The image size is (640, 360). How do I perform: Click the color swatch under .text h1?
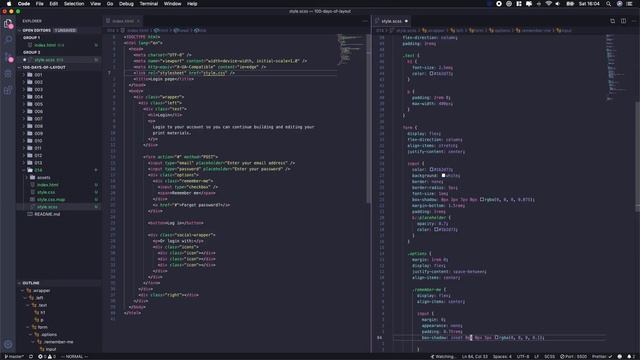[x=431, y=73]
